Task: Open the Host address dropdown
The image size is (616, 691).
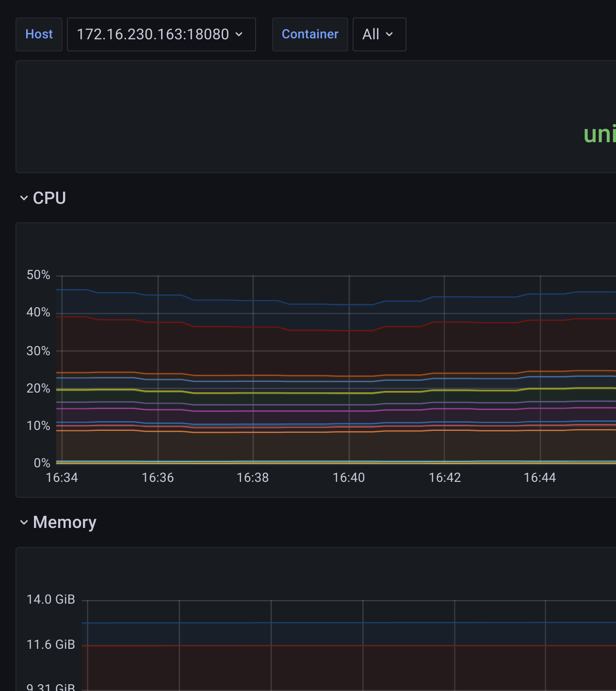Action: point(161,34)
